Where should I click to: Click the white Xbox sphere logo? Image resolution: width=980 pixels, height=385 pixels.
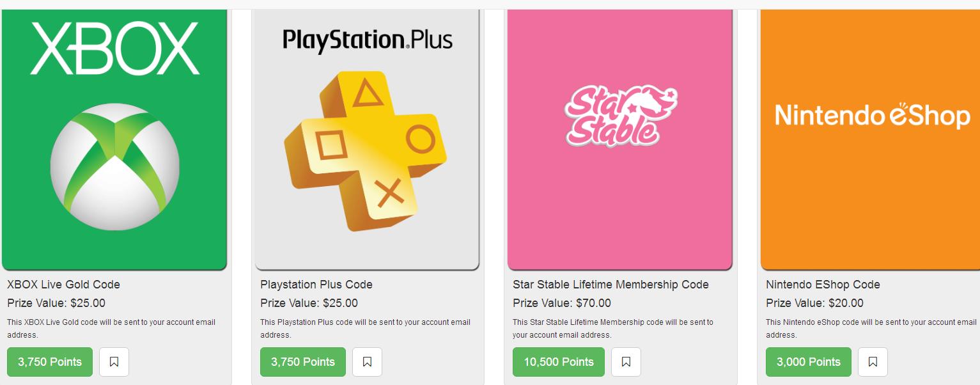pyautogui.click(x=115, y=168)
